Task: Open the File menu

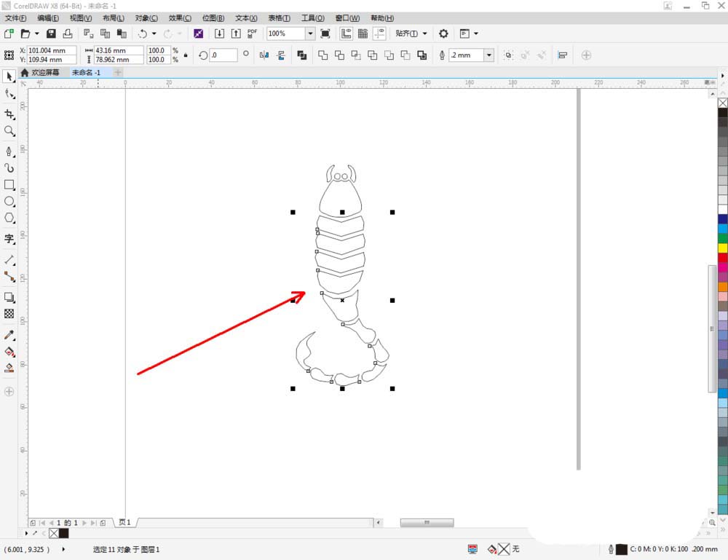Action: (x=16, y=18)
